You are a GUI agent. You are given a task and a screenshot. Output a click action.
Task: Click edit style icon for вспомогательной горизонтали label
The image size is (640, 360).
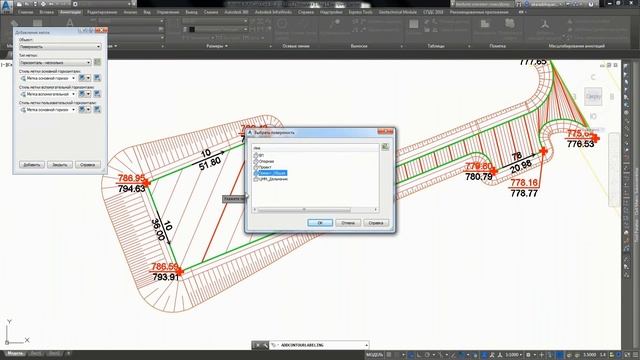[82, 93]
